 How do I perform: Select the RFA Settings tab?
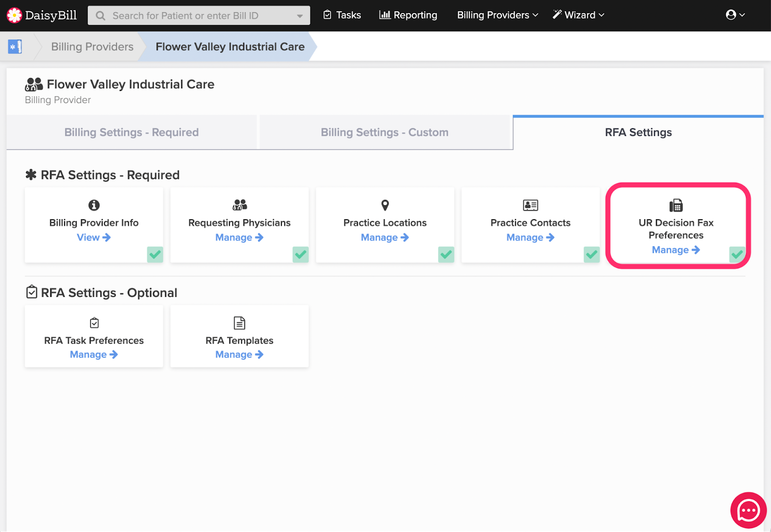click(x=638, y=132)
